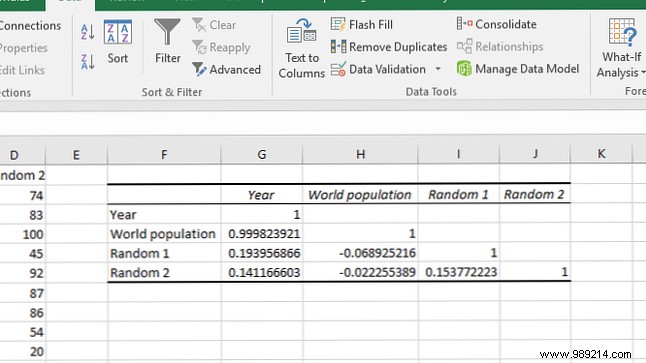Select column K header
The width and height of the screenshot is (646, 363).
point(601,155)
